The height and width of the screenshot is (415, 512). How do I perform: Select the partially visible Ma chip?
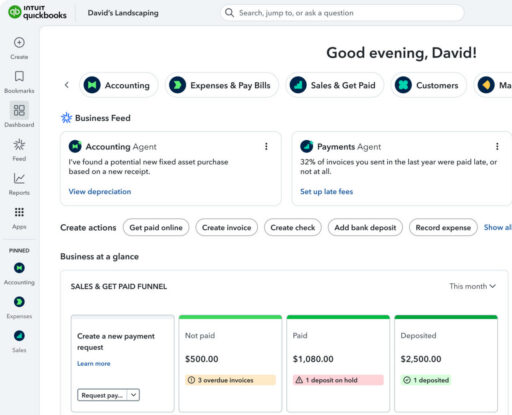click(x=493, y=85)
